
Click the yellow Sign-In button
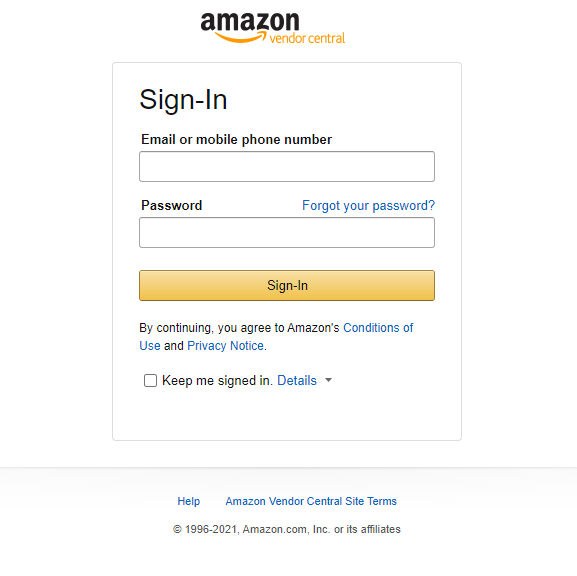pos(287,286)
